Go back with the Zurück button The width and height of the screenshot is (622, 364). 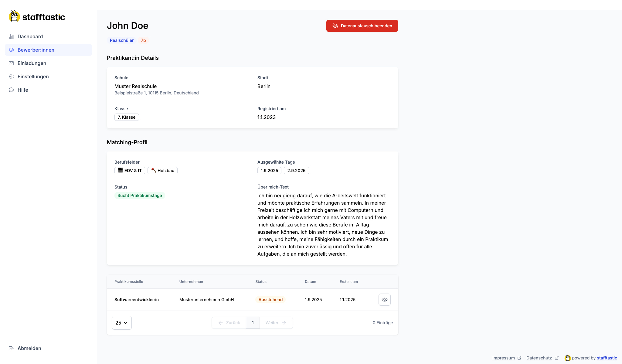[229, 323]
